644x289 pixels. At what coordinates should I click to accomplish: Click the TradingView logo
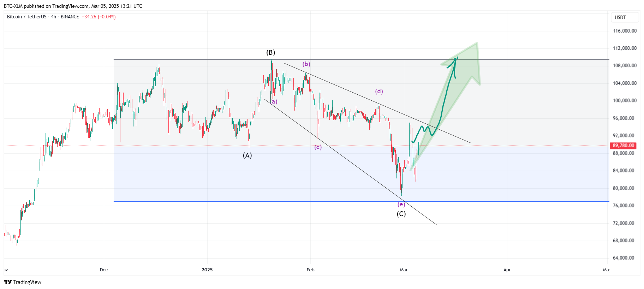coord(23,282)
